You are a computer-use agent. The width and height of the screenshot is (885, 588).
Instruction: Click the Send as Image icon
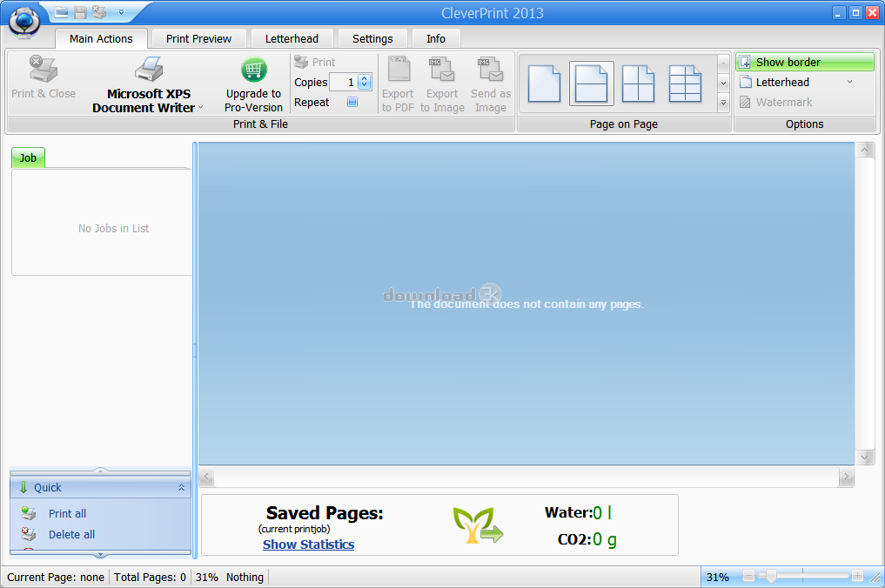tap(491, 70)
